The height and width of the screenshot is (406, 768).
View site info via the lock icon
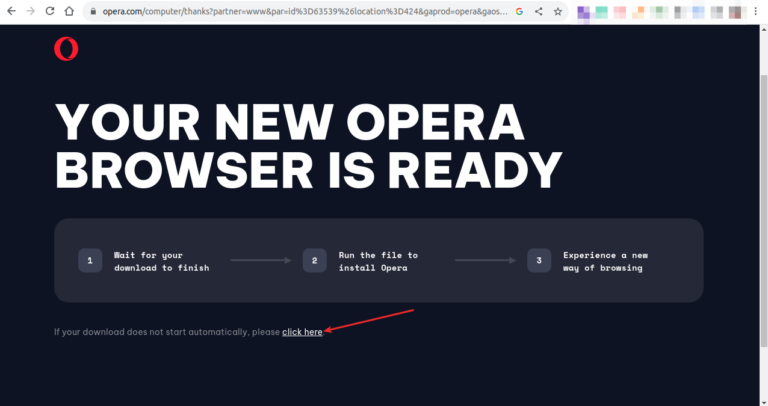coord(92,12)
